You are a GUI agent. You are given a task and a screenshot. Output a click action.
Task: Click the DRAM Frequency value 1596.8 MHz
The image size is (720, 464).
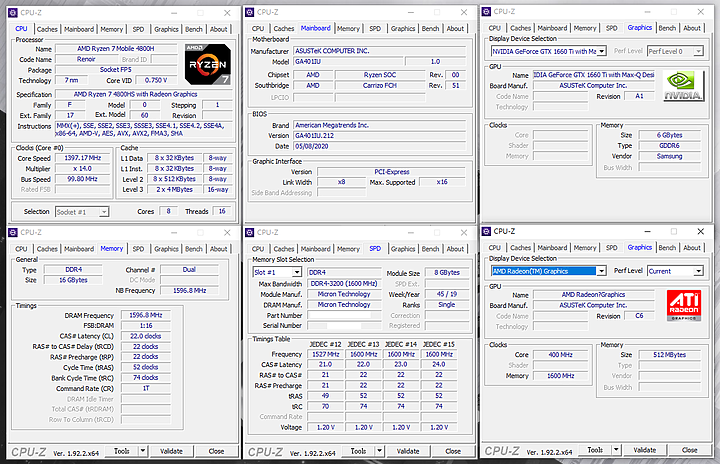[x=146, y=315]
